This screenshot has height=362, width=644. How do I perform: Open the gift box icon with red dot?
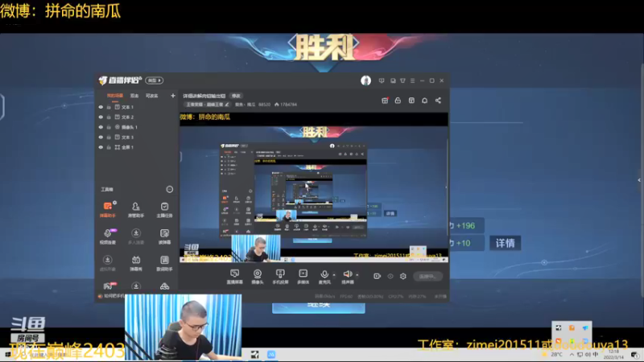click(x=385, y=101)
